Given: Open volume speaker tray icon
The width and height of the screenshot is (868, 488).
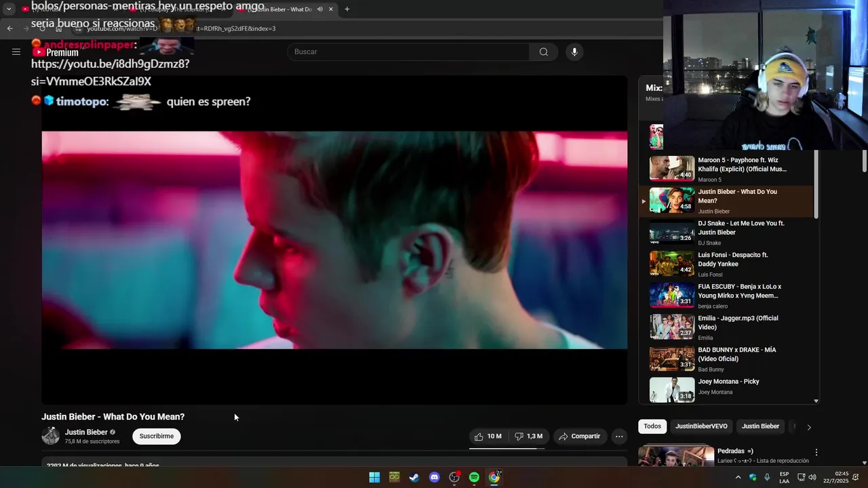Looking at the screenshot, I should click(812, 477).
